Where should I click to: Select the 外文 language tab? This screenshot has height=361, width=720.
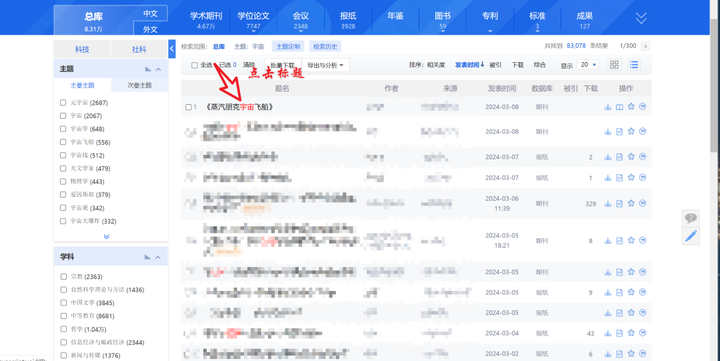pyautogui.click(x=150, y=29)
